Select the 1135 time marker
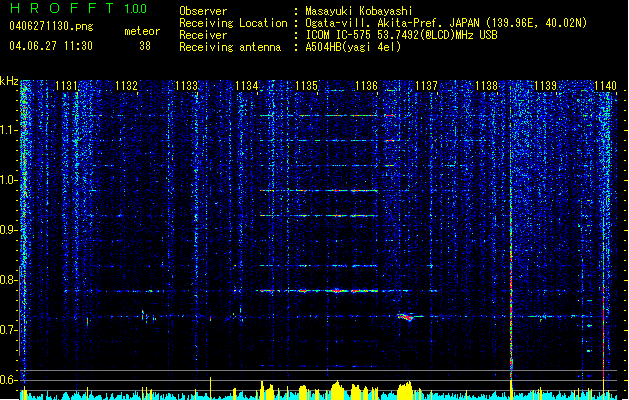629x400 pixels. [x=306, y=86]
